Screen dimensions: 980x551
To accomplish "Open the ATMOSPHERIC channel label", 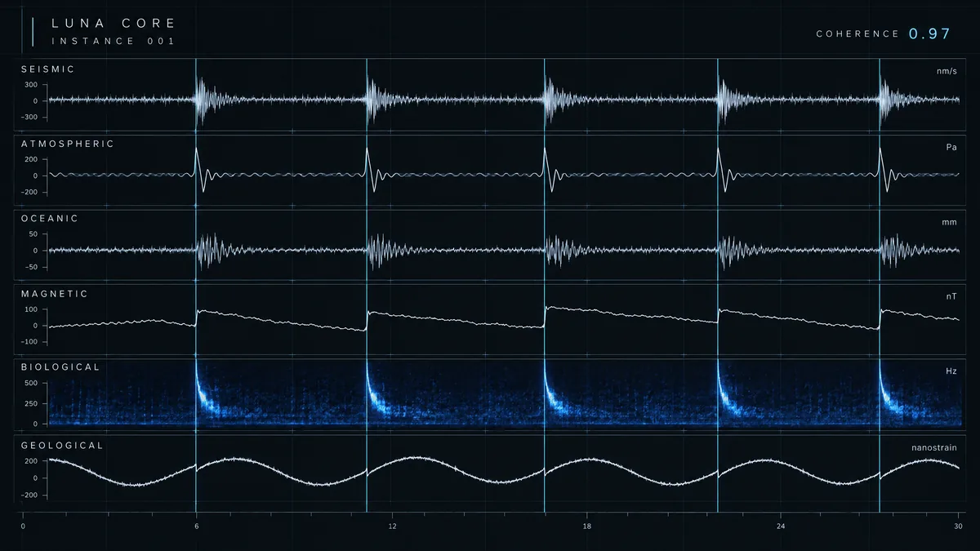I will (67, 144).
